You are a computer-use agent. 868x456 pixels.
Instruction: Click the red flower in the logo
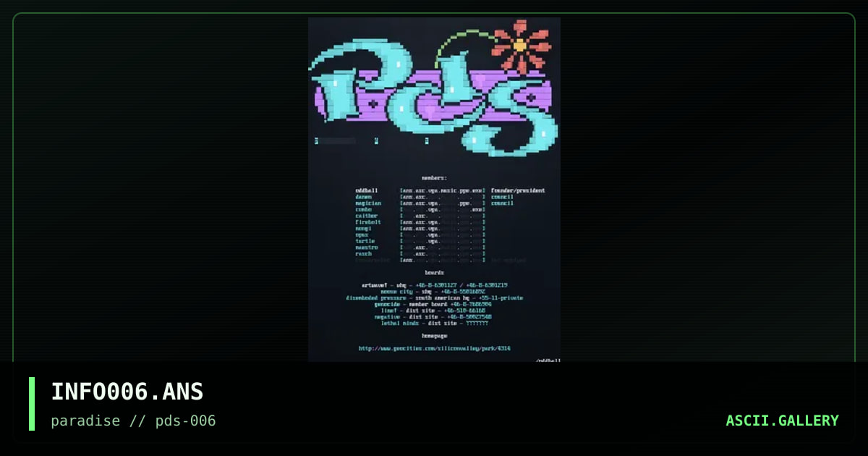click(x=521, y=46)
